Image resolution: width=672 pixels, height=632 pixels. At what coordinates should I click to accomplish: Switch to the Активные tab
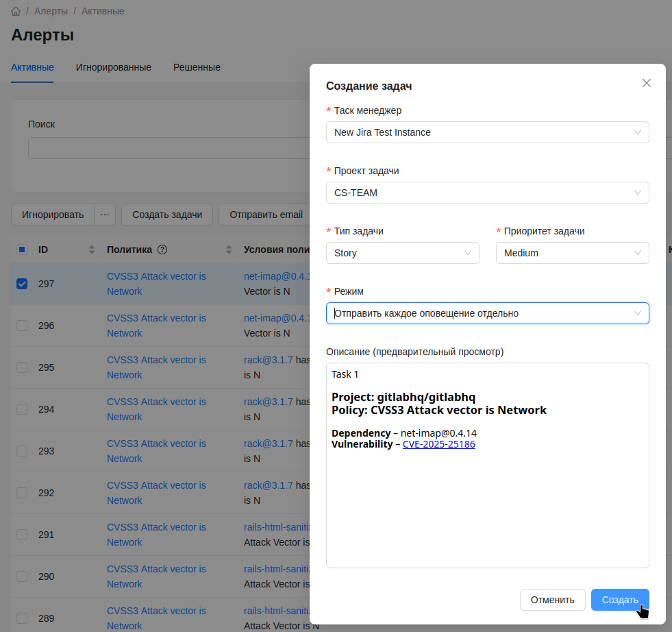click(32, 67)
